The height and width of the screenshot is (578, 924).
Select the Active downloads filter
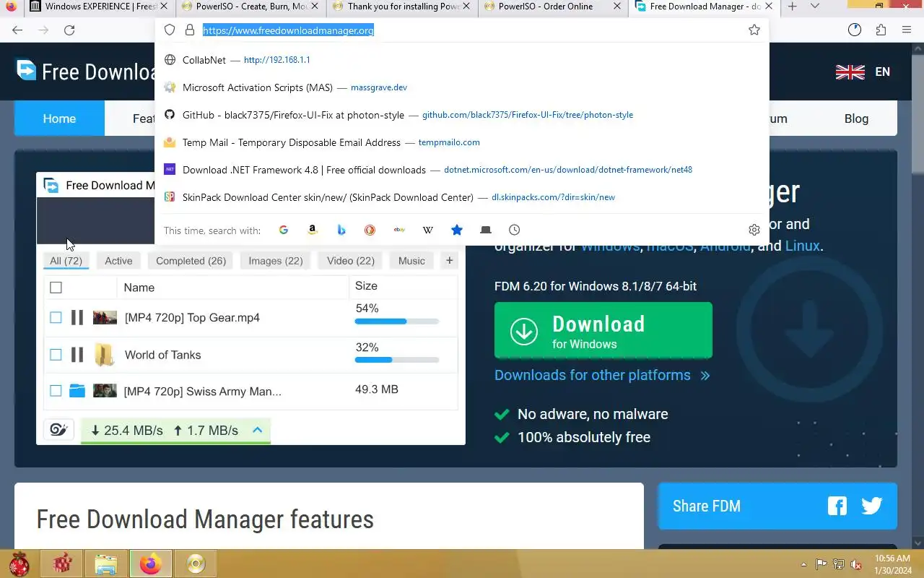tap(118, 261)
